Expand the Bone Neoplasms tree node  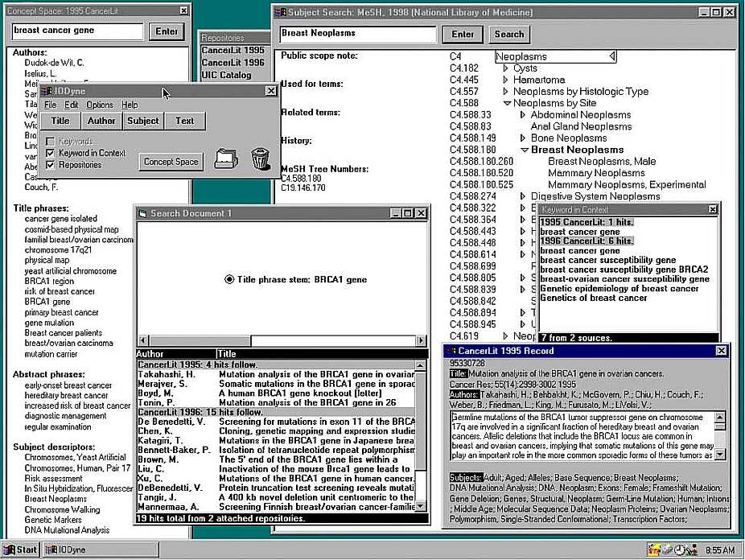click(523, 138)
